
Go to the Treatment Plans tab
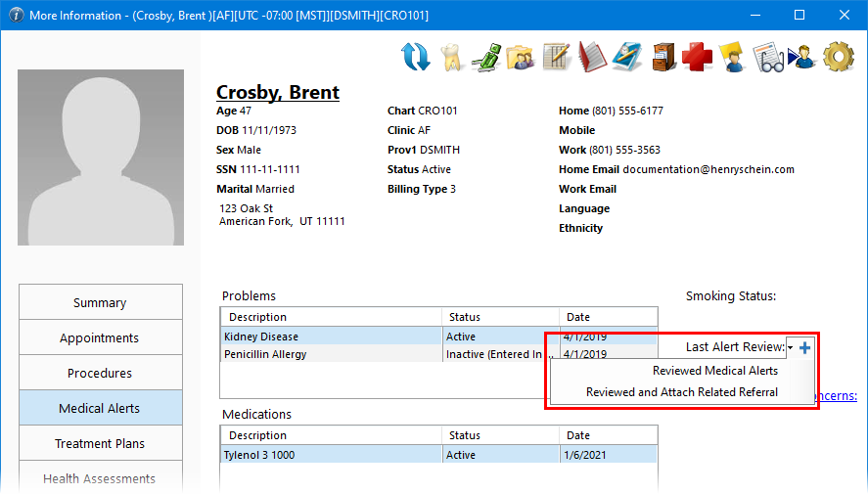tap(100, 443)
